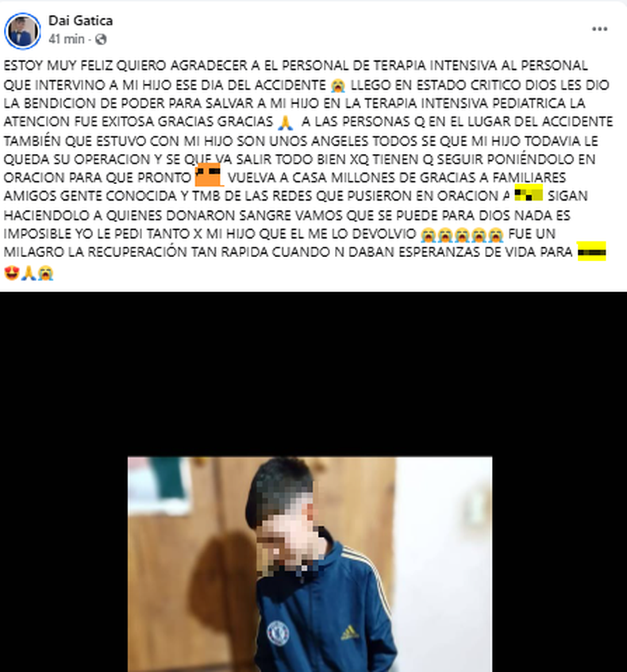
Task: Click yellow censored block before SIGAN
Action: click(529, 194)
